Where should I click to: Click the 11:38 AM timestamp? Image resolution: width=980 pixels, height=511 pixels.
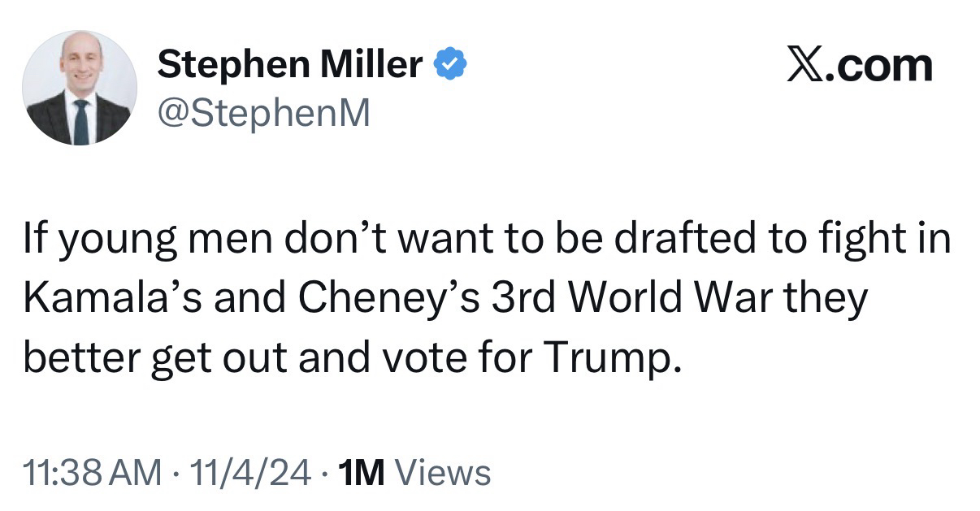pyautogui.click(x=92, y=471)
